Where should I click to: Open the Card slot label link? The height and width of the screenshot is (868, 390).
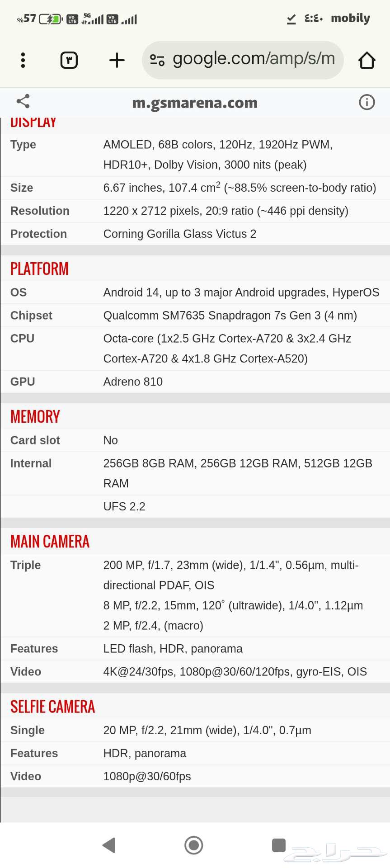(35, 440)
